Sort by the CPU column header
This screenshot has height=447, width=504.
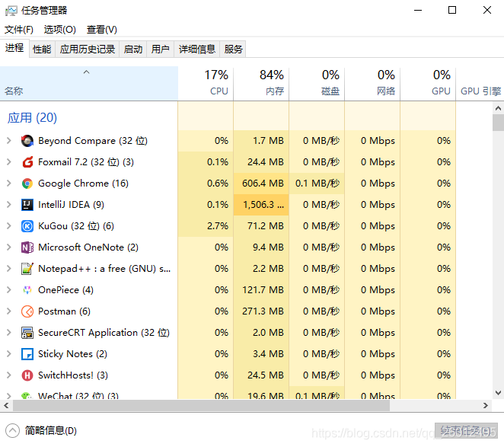pyautogui.click(x=206, y=83)
